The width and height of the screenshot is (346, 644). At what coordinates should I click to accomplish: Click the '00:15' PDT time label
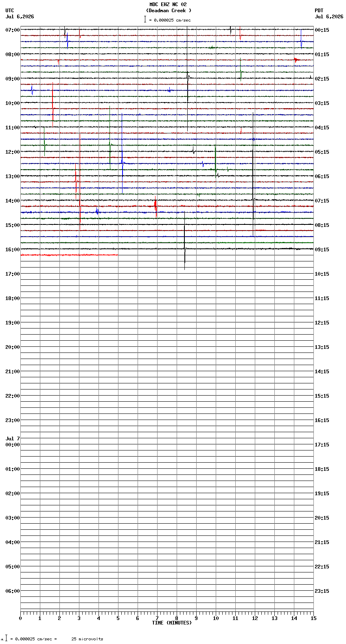322,30
